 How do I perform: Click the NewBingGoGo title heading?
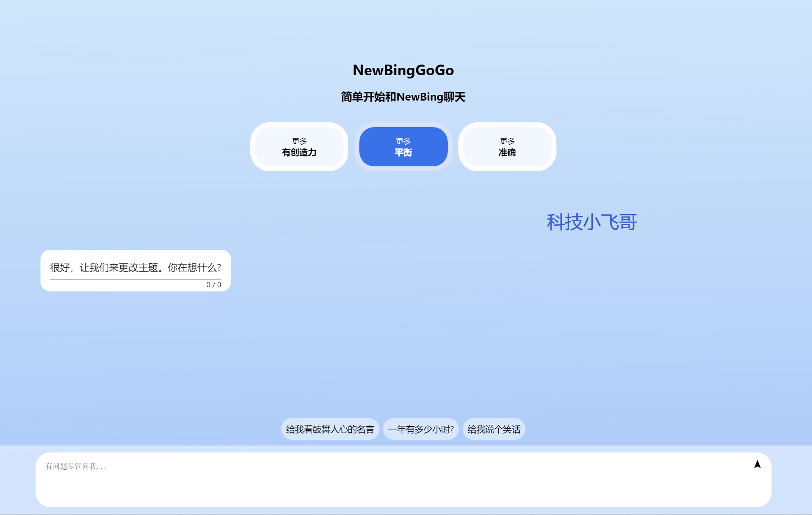click(x=403, y=70)
